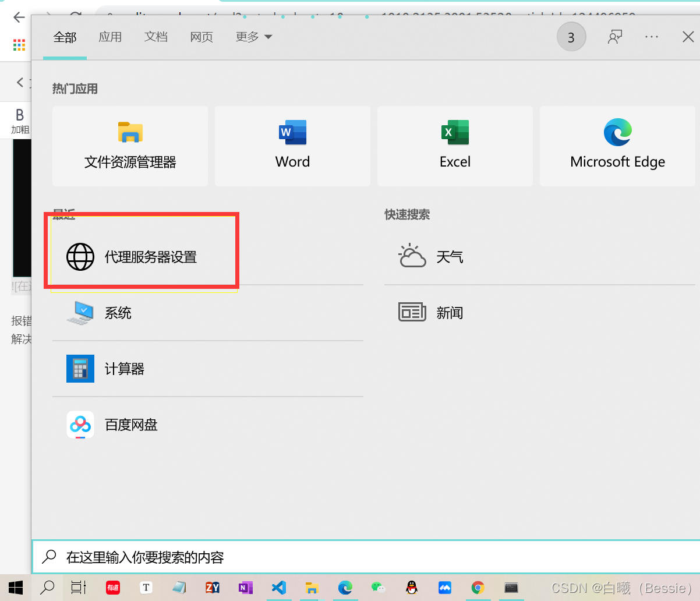Open Visual Studio Code from taskbar
The width and height of the screenshot is (700, 601).
279,588
